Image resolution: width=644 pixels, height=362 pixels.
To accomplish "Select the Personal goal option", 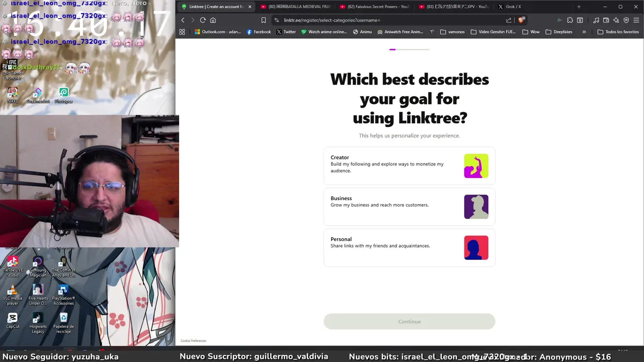I will pyautogui.click(x=409, y=247).
